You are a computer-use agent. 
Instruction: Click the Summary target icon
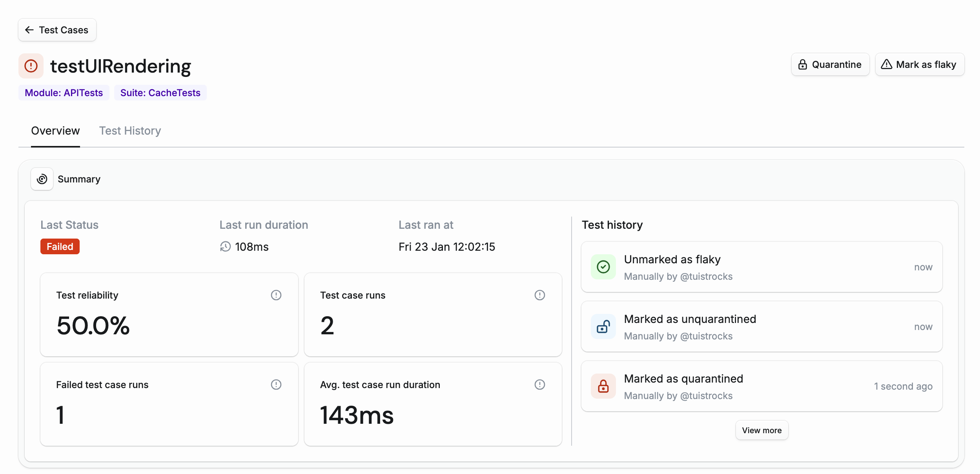click(x=42, y=179)
